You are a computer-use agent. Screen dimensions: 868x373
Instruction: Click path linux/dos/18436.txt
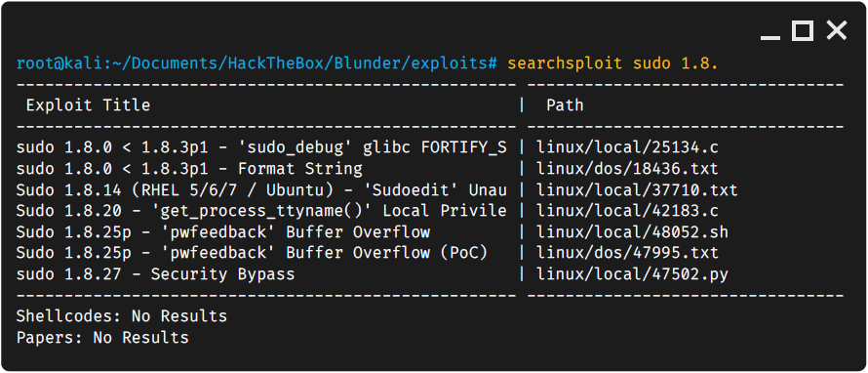point(628,169)
